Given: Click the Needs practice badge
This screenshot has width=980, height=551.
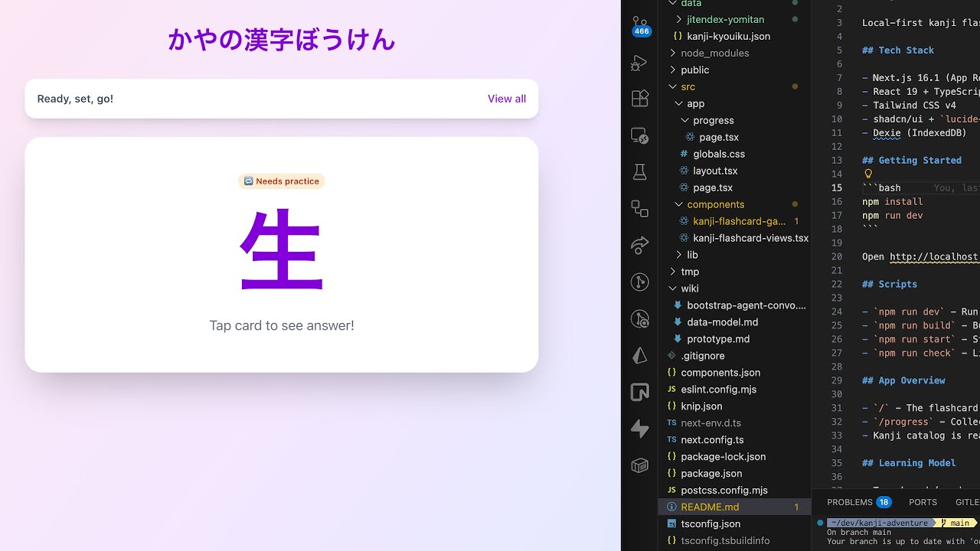Looking at the screenshot, I should (281, 181).
